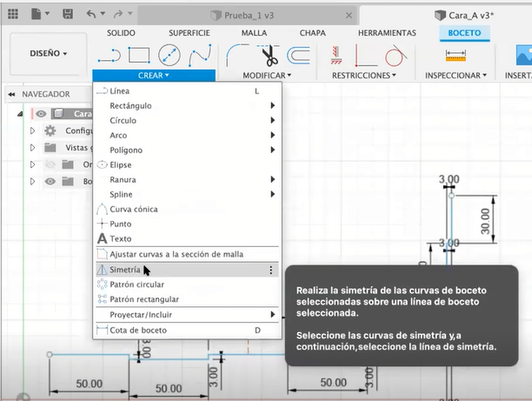The width and height of the screenshot is (532, 401).
Task: Switch to the CHAPA tab
Action: click(x=312, y=33)
